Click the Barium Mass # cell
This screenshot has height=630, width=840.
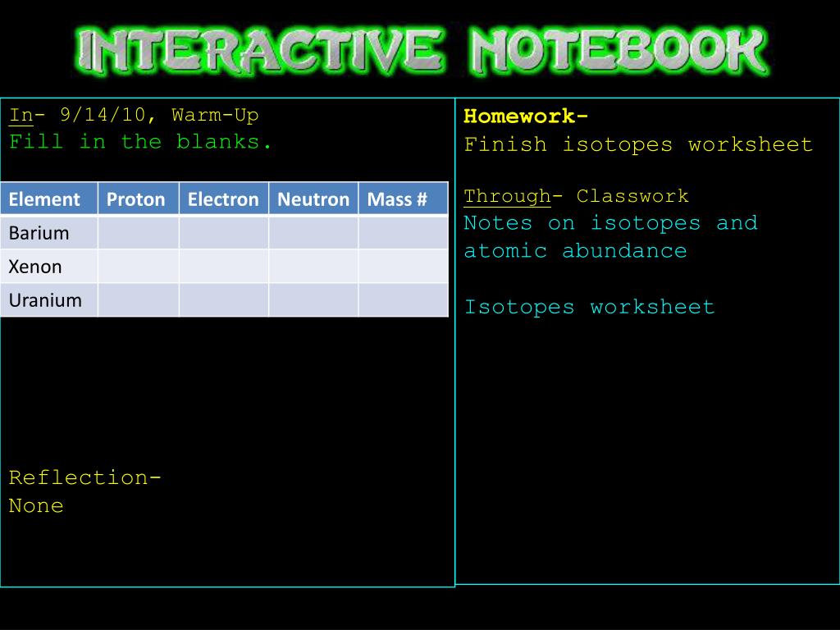click(404, 233)
